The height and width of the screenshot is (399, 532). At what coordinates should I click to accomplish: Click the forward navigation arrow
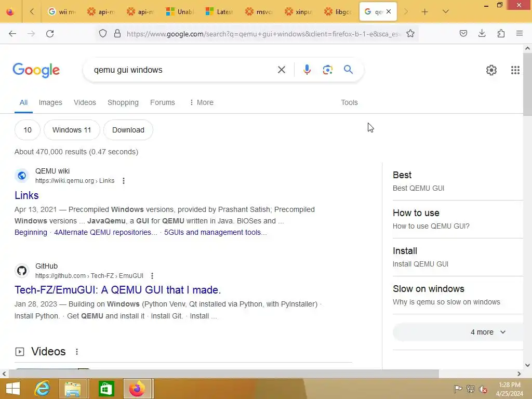(x=31, y=34)
